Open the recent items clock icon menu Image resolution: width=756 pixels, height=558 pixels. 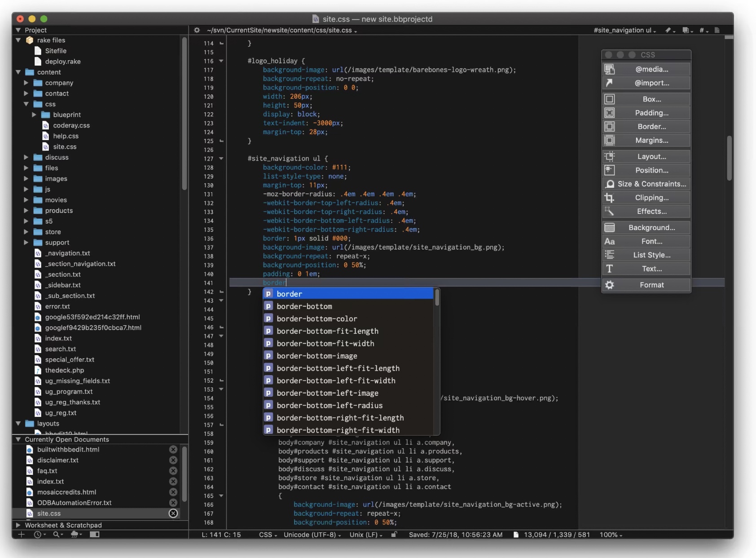[38, 534]
